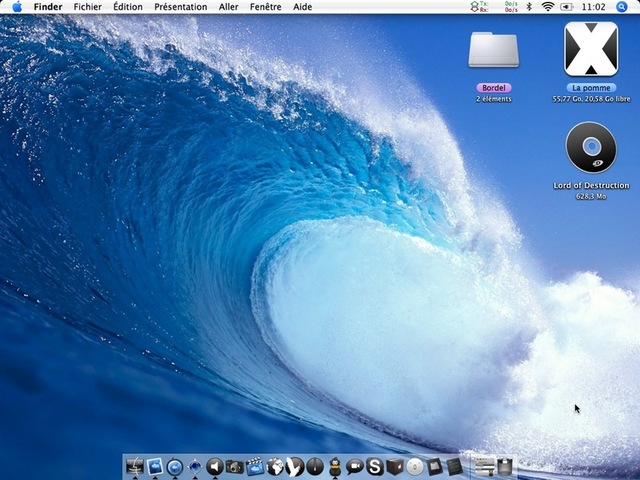Image resolution: width=640 pixels, height=480 pixels.
Task: Click the battery charging status icon
Action: click(x=567, y=7)
